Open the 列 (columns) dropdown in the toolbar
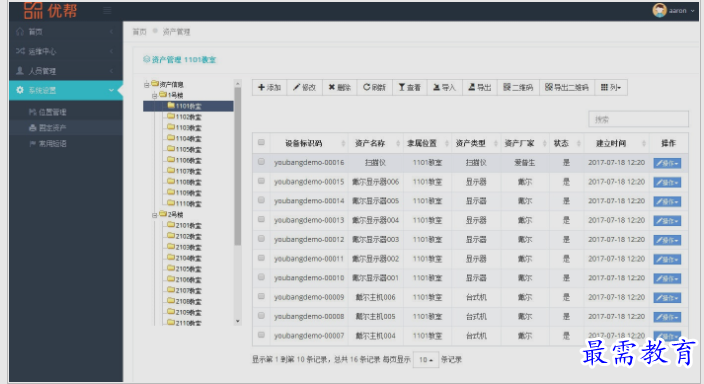 tap(611, 88)
